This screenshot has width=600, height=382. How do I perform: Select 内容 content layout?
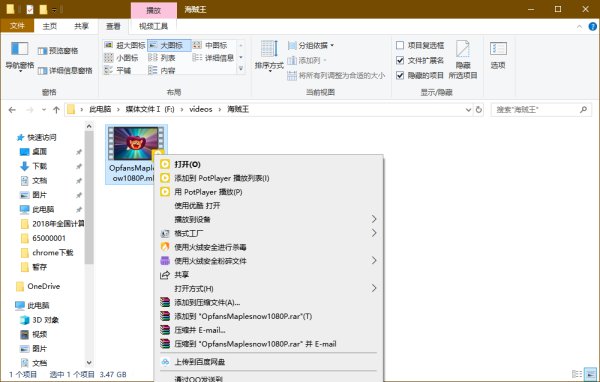(x=162, y=70)
